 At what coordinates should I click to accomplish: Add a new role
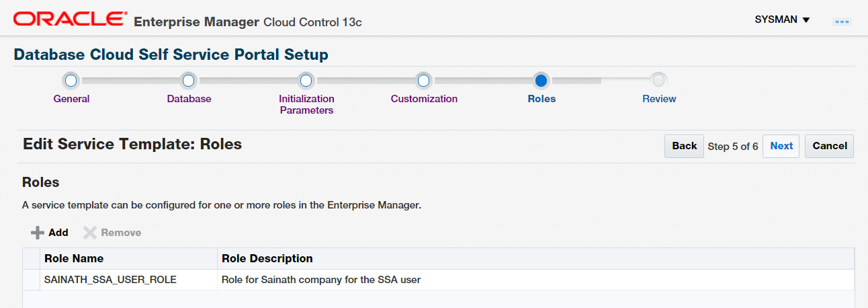point(50,233)
